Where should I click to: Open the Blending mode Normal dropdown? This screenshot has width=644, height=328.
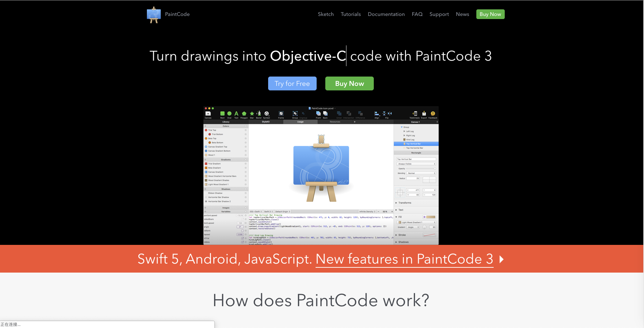point(421,173)
